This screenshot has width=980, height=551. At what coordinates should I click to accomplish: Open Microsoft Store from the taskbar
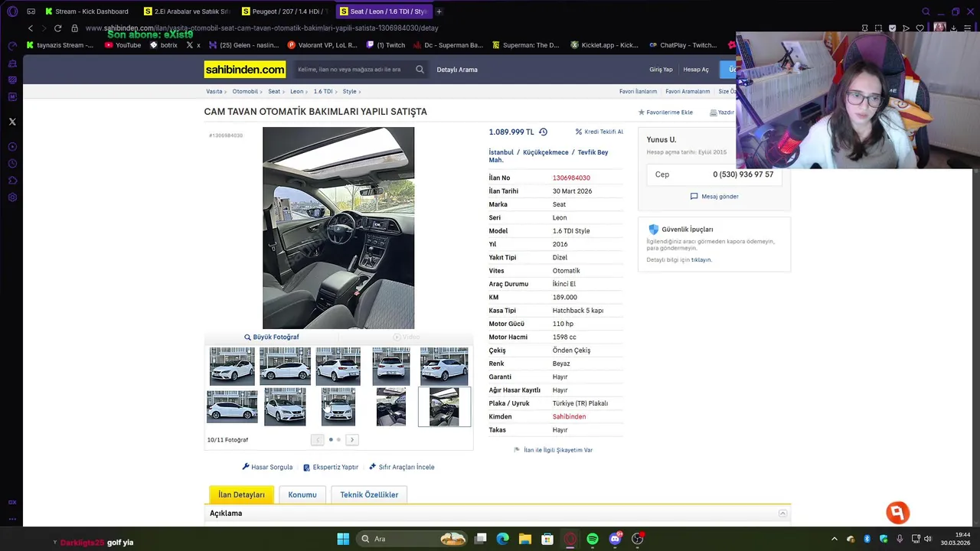tap(547, 539)
